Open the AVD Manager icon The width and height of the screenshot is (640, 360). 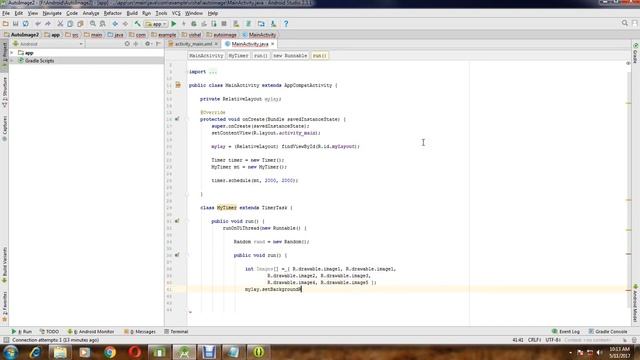[236, 24]
